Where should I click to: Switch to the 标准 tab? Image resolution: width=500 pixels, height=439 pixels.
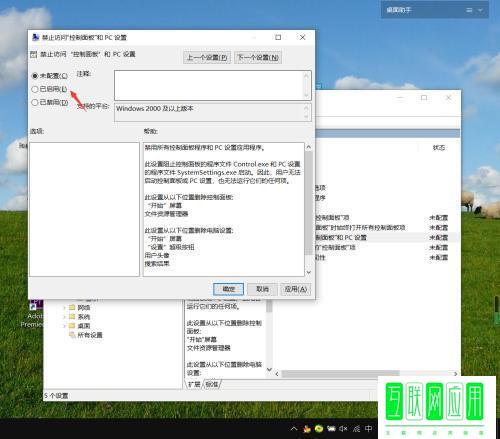(212, 384)
